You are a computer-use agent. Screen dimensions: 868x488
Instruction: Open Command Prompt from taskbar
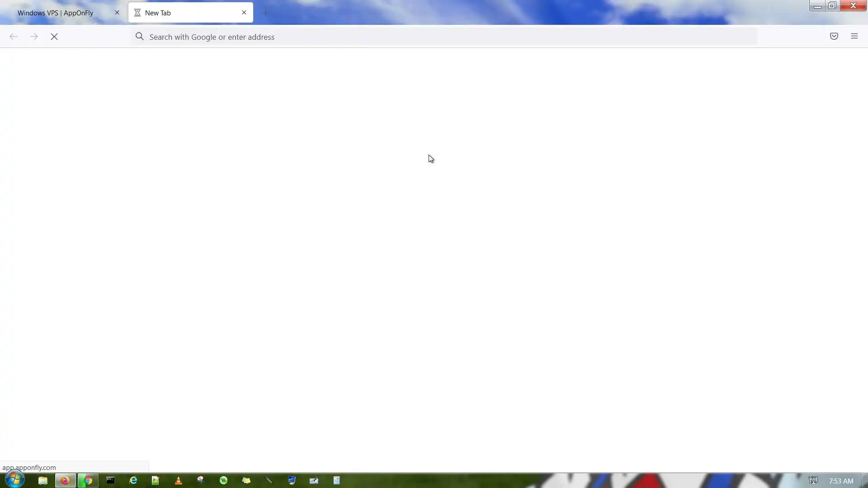[x=110, y=480]
